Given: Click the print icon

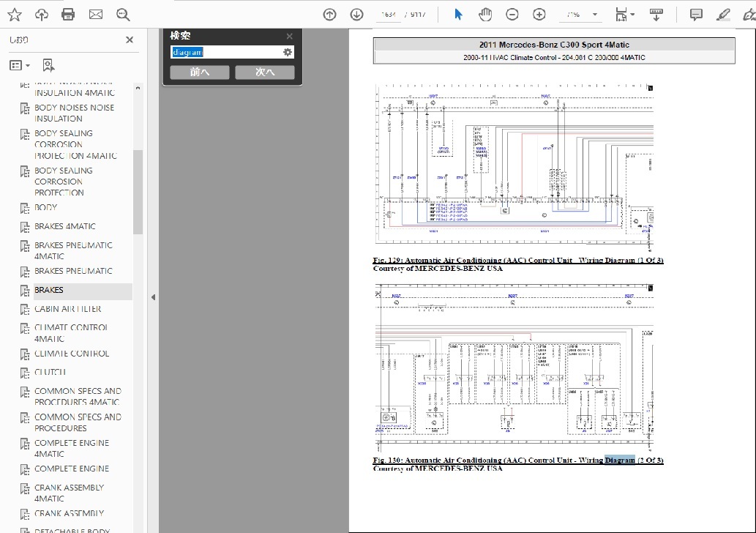Looking at the screenshot, I should pos(68,15).
